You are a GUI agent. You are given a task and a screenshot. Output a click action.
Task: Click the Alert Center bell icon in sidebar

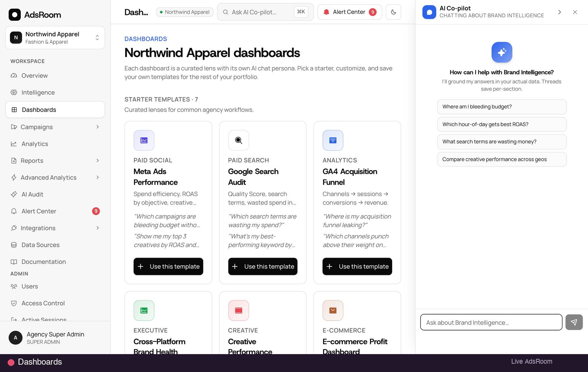click(x=14, y=211)
